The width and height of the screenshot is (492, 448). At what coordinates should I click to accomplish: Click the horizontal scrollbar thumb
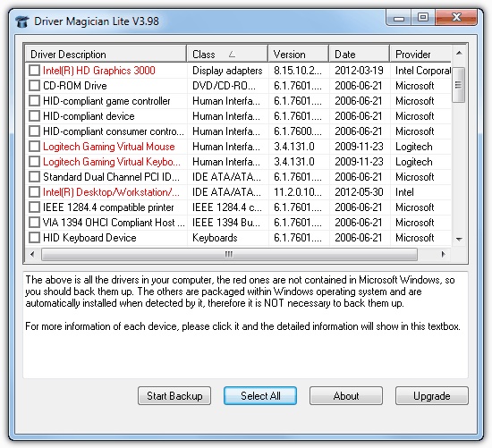tap(229, 254)
